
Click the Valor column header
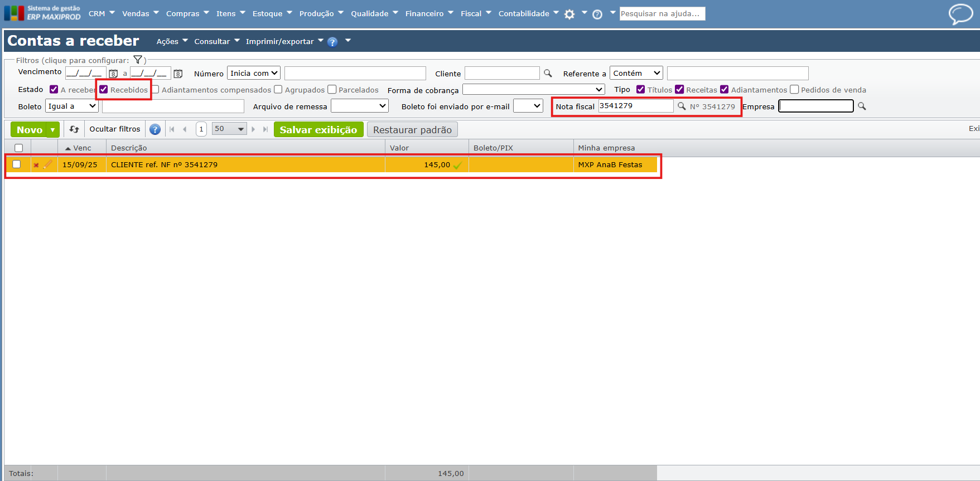point(427,148)
